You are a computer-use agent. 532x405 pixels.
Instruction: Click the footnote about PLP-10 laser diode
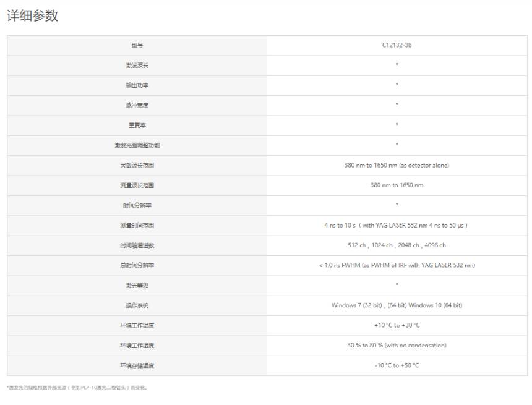77,388
